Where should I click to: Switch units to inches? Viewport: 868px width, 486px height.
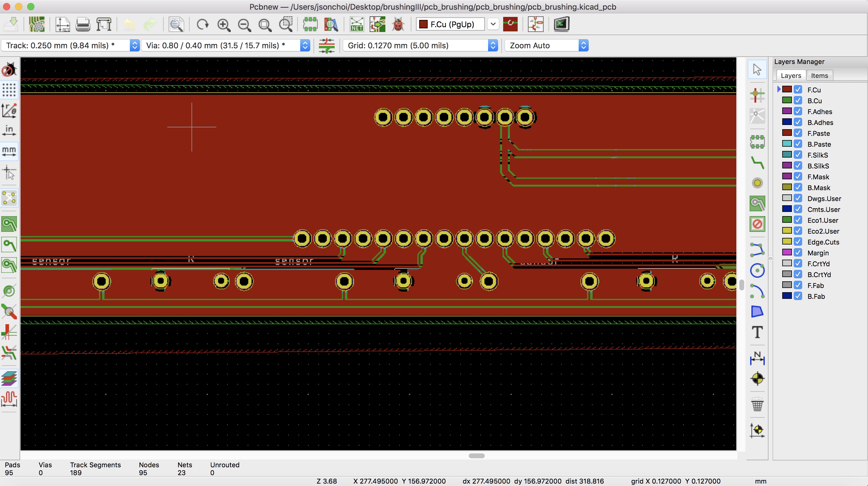[x=9, y=131]
